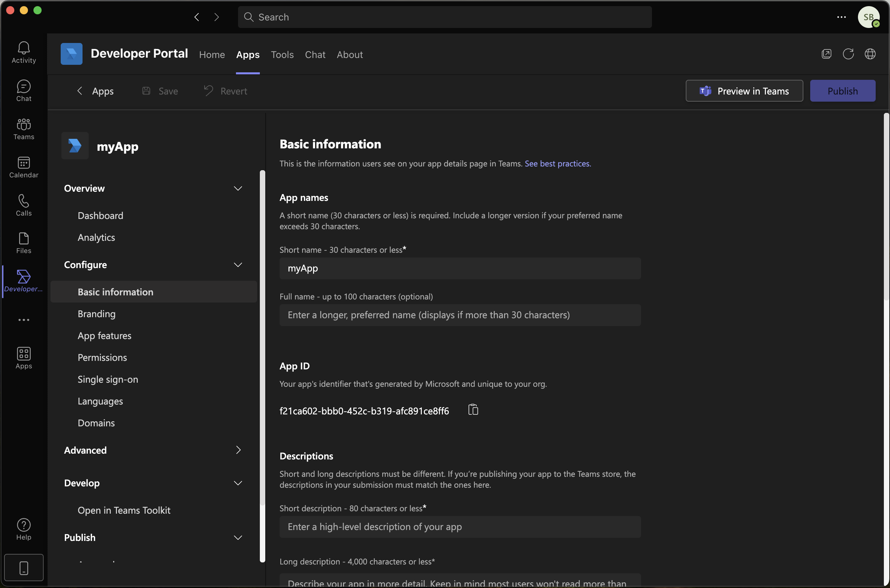Show more apps via sidebar ellipsis
Viewport: 890px width, 588px height.
(24, 320)
